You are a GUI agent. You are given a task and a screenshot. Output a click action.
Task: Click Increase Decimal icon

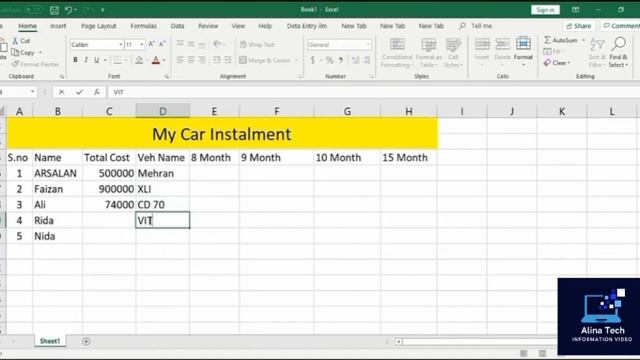click(x=356, y=60)
